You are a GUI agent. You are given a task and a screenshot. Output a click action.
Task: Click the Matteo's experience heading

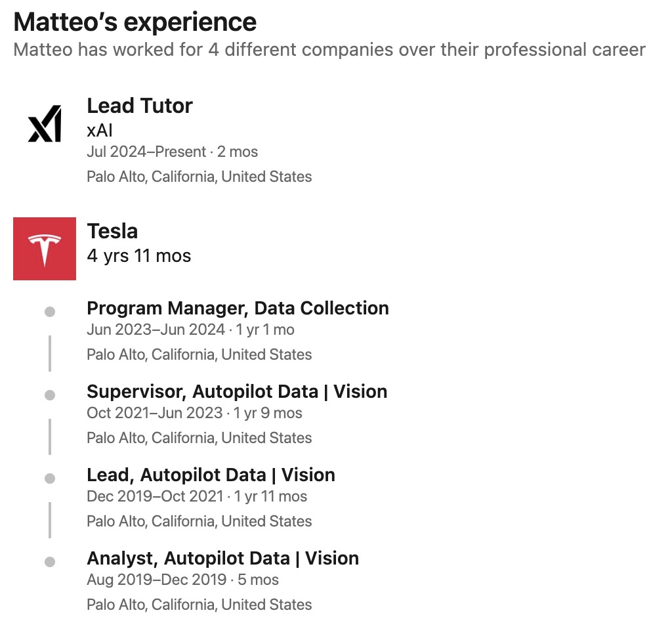point(135,22)
